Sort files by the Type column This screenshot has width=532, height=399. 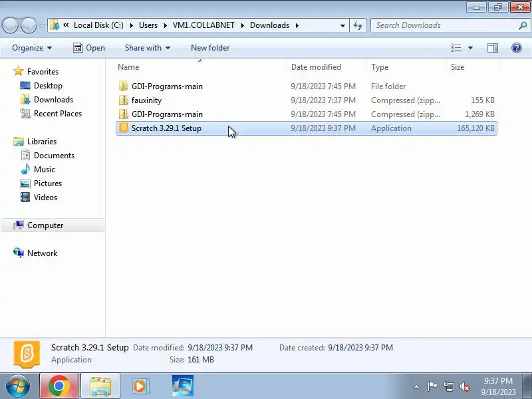(406, 67)
